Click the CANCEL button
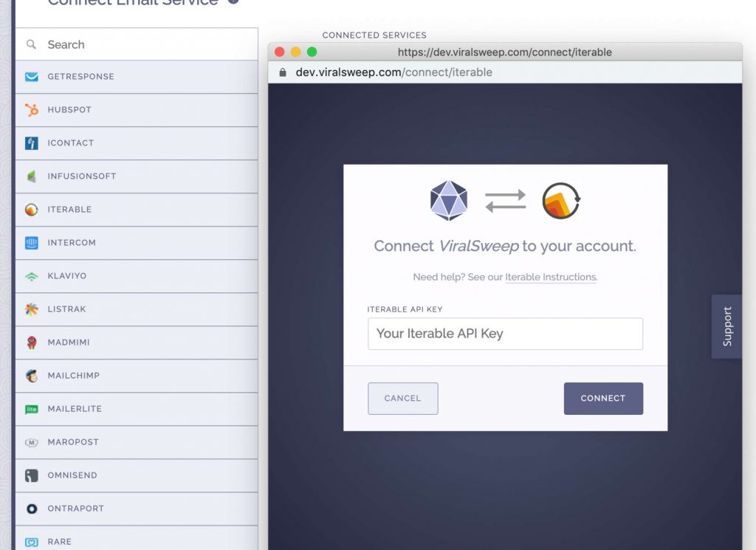This screenshot has width=756, height=550. tap(403, 399)
